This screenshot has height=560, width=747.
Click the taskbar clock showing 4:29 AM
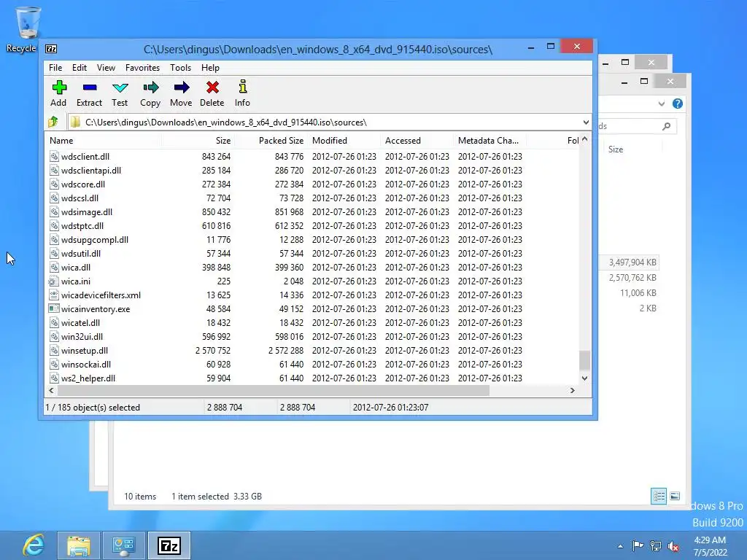(710, 546)
